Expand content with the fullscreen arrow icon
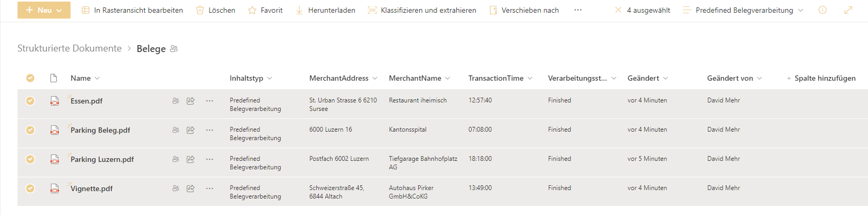868x215 pixels. click(x=848, y=10)
